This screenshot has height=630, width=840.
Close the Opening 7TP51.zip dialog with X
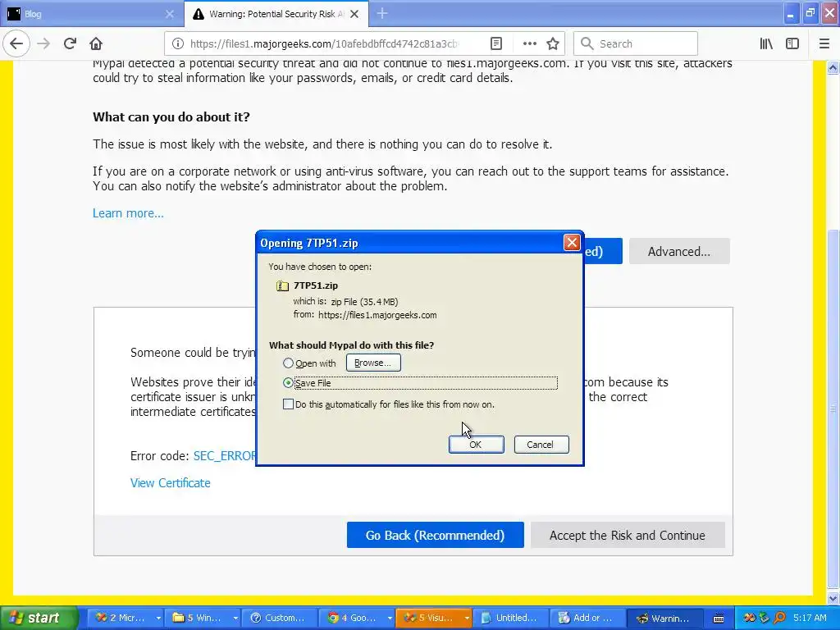[572, 243]
